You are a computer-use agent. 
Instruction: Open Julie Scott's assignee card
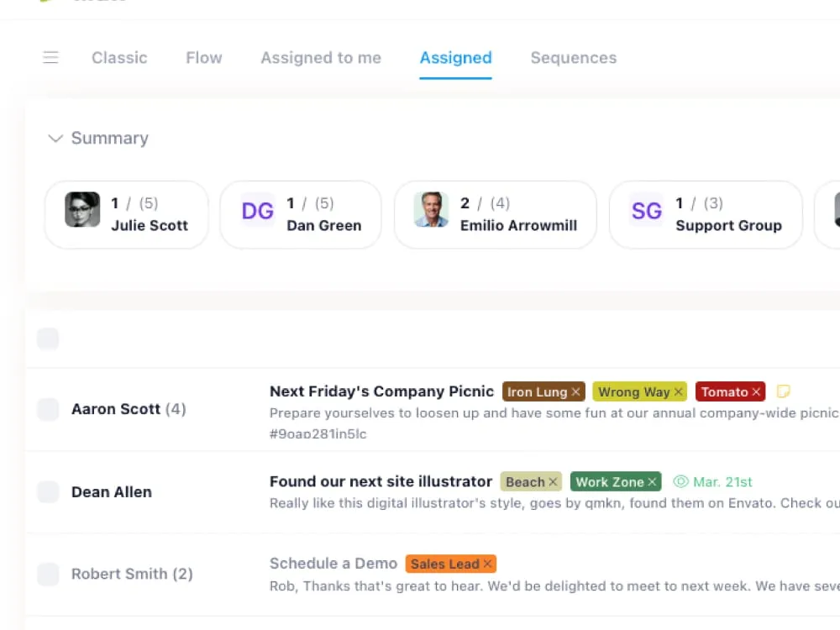click(127, 214)
